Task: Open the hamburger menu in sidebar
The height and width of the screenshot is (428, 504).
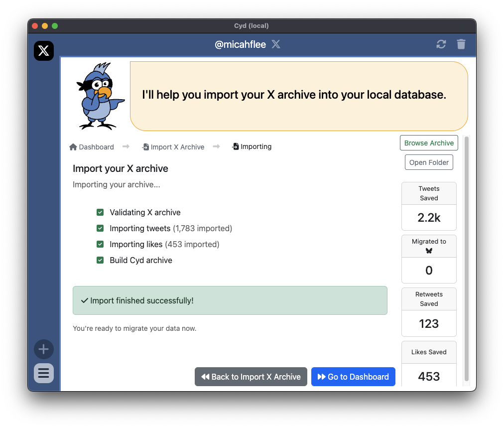Action: pyautogui.click(x=44, y=373)
